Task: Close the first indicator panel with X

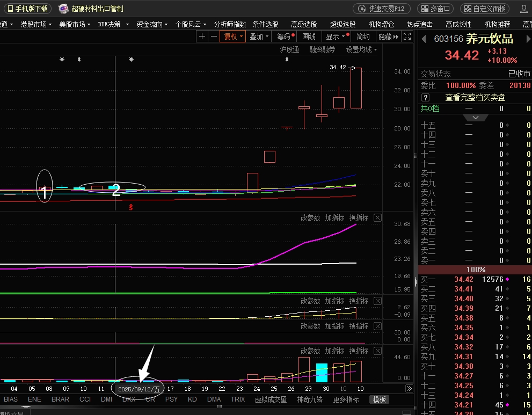Action: 377,218
